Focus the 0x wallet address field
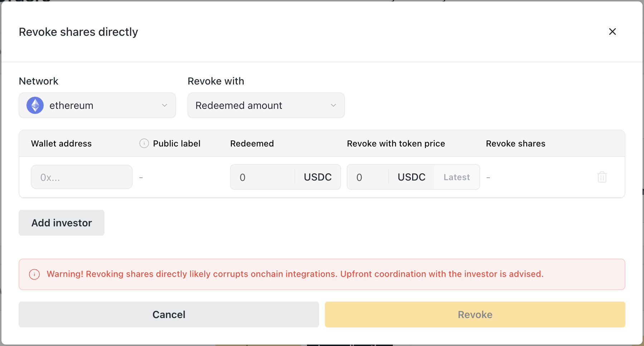Screen dimensions: 644x346 (82, 177)
